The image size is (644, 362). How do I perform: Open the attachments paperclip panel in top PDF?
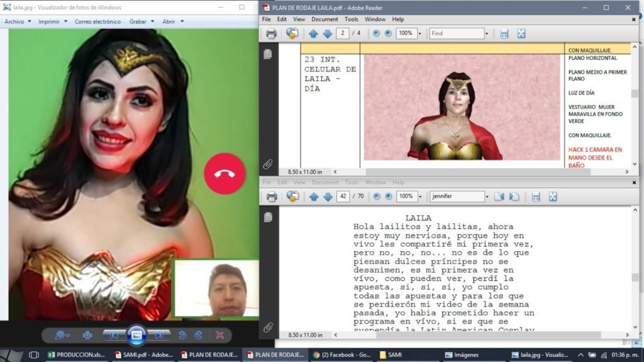click(268, 164)
